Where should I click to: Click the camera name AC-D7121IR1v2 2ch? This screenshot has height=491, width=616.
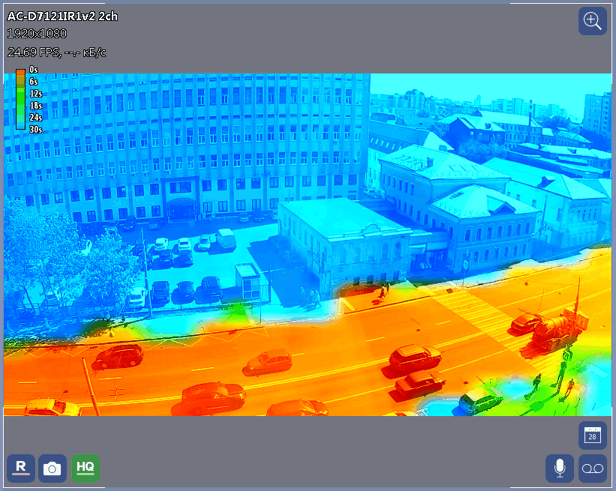[x=61, y=17]
